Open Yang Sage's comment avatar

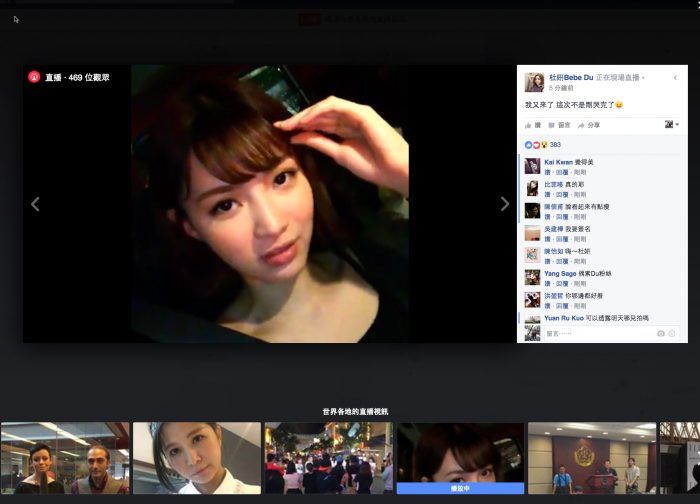pyautogui.click(x=533, y=278)
